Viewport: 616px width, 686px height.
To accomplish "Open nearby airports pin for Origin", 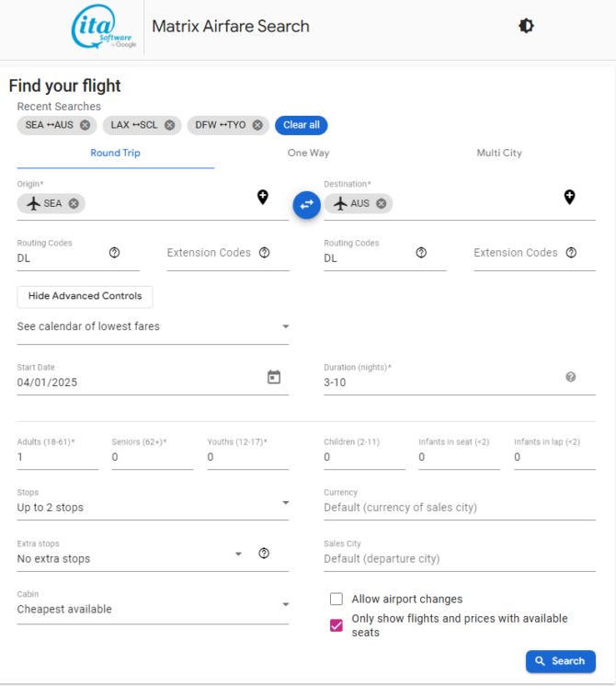I will pos(263,197).
